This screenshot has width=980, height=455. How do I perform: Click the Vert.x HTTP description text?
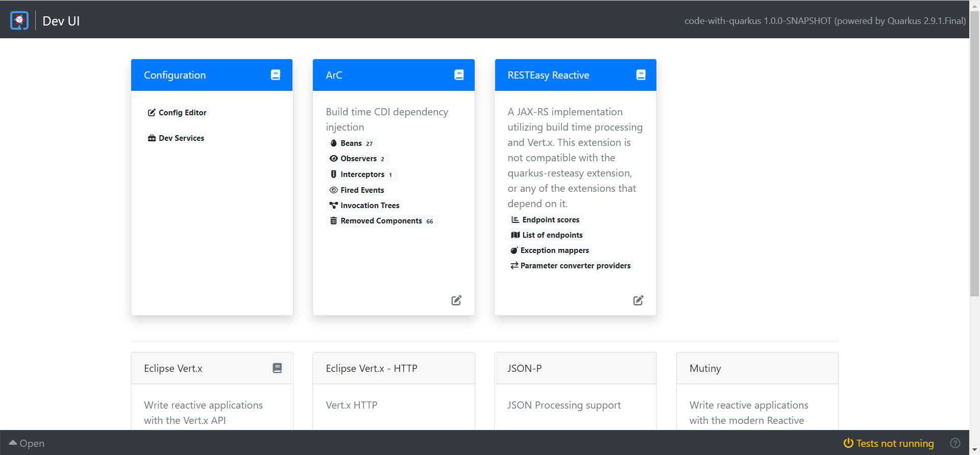pos(352,405)
